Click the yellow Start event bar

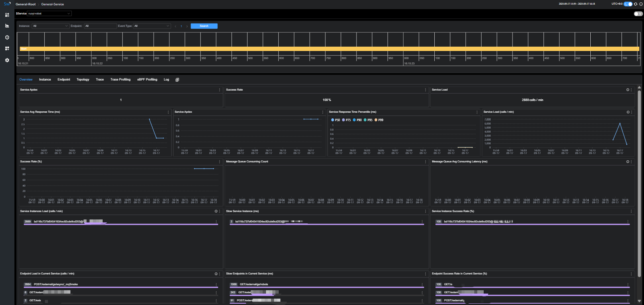point(329,49)
